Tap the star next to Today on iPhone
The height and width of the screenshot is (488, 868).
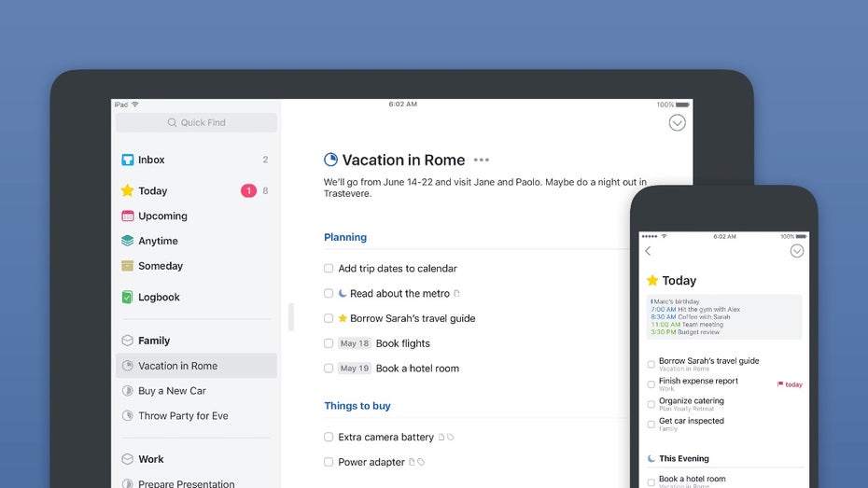(x=652, y=280)
